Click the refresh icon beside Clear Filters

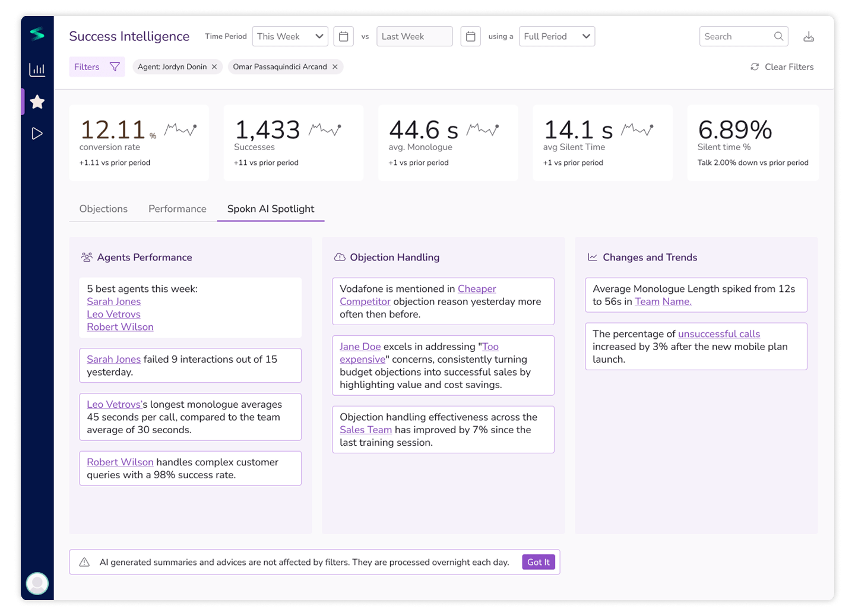[755, 67]
